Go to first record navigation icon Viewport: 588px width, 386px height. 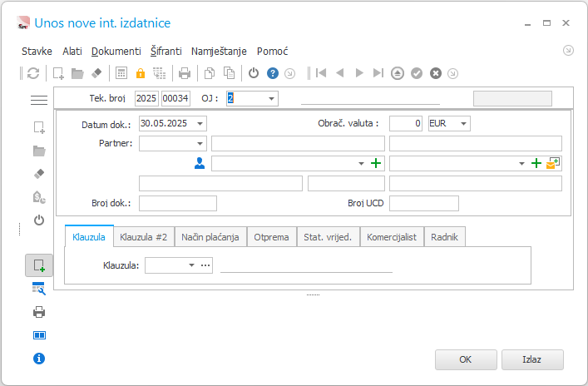pos(321,73)
